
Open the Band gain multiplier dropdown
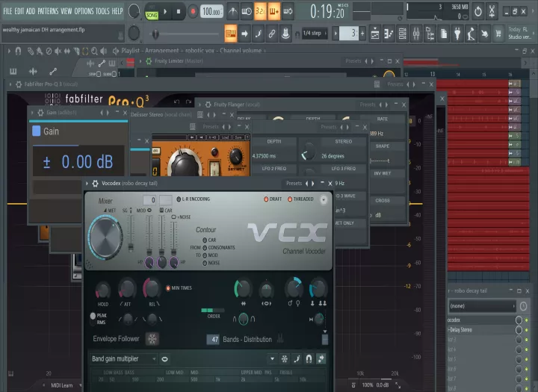click(123, 358)
